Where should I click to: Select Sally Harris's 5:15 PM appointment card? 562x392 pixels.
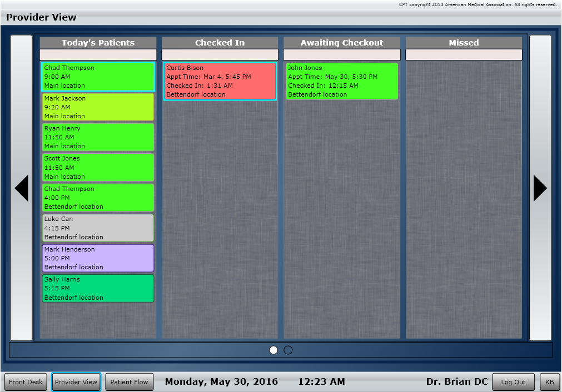(x=98, y=288)
